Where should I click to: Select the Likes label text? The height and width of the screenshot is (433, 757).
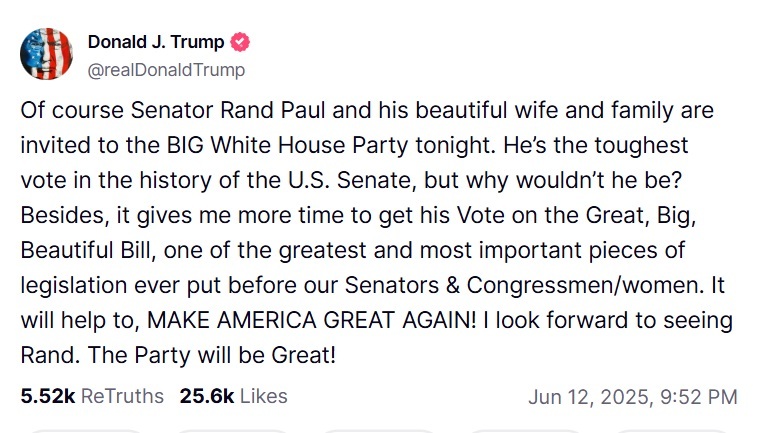pyautogui.click(x=264, y=396)
